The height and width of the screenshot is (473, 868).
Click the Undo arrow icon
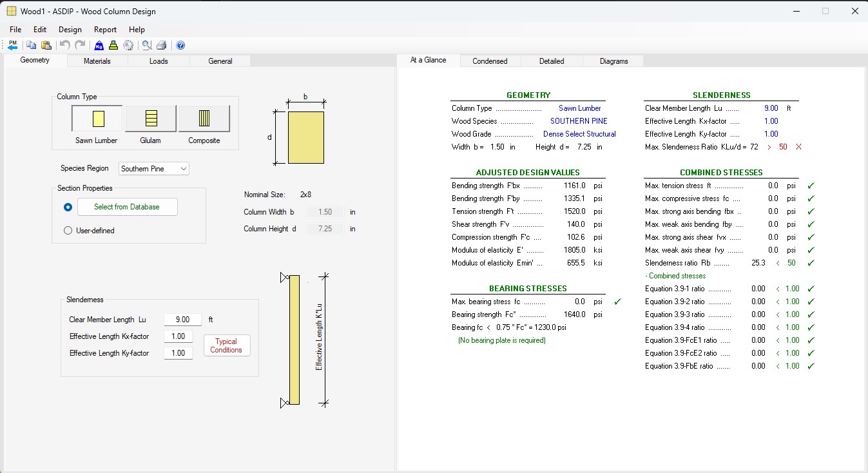[x=64, y=45]
